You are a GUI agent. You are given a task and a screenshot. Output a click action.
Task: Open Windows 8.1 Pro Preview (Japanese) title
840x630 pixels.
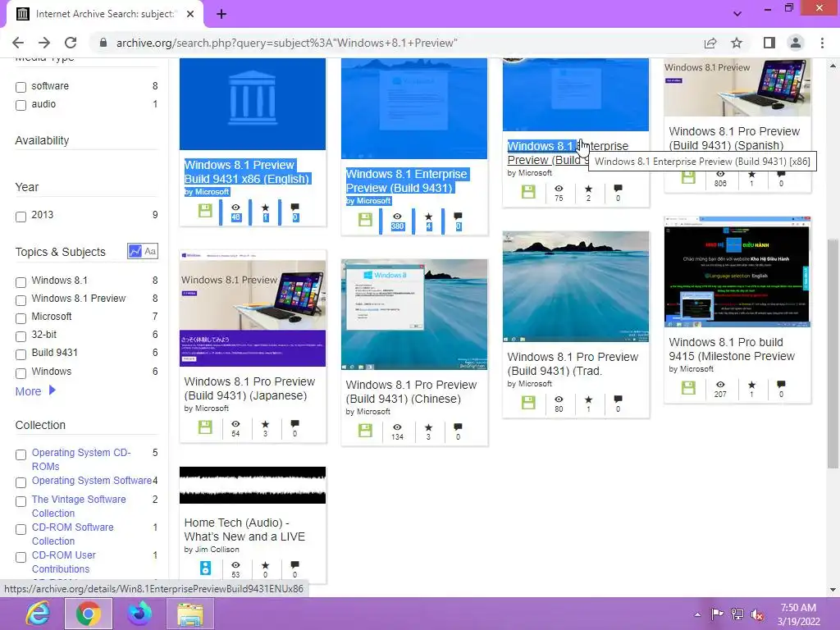tap(249, 388)
